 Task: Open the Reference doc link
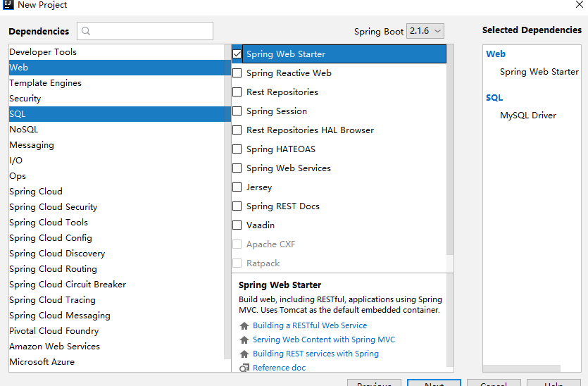(x=279, y=368)
